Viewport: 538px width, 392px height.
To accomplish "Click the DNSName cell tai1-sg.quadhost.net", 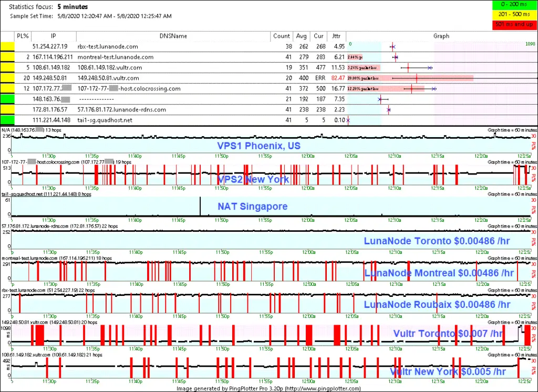I will click(105, 120).
